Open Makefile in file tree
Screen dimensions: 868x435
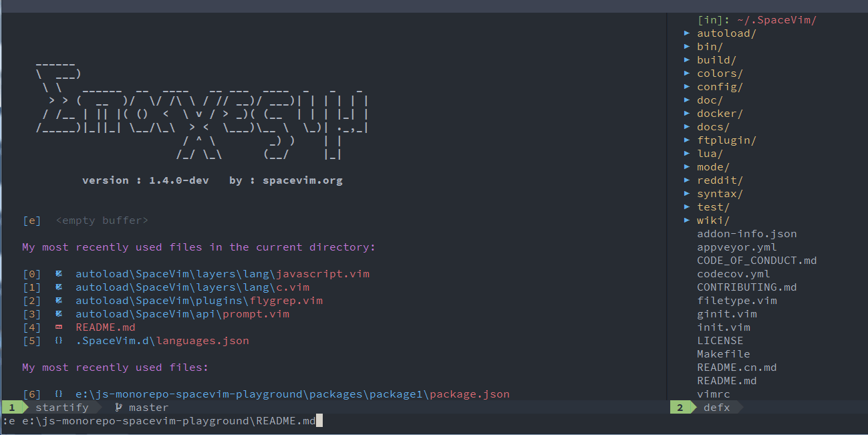click(724, 354)
